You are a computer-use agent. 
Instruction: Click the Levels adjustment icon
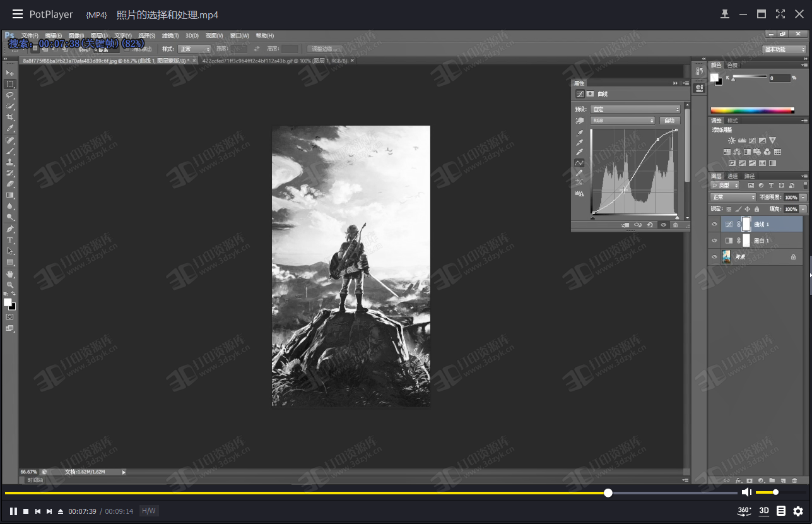742,141
